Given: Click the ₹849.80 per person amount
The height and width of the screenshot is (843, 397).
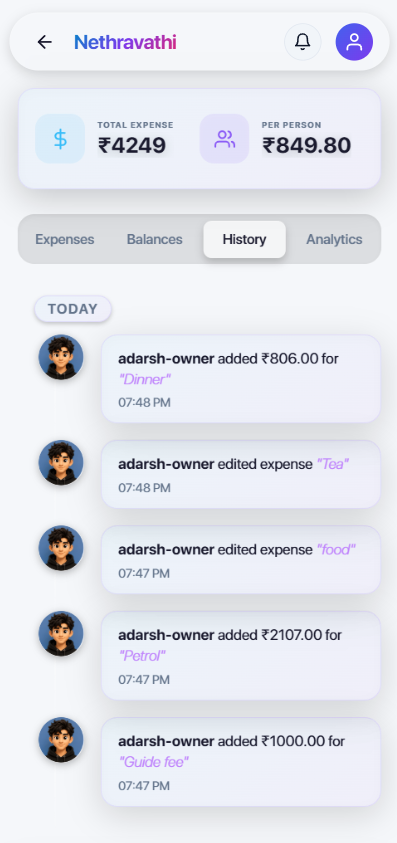Looking at the screenshot, I should pyautogui.click(x=307, y=146).
